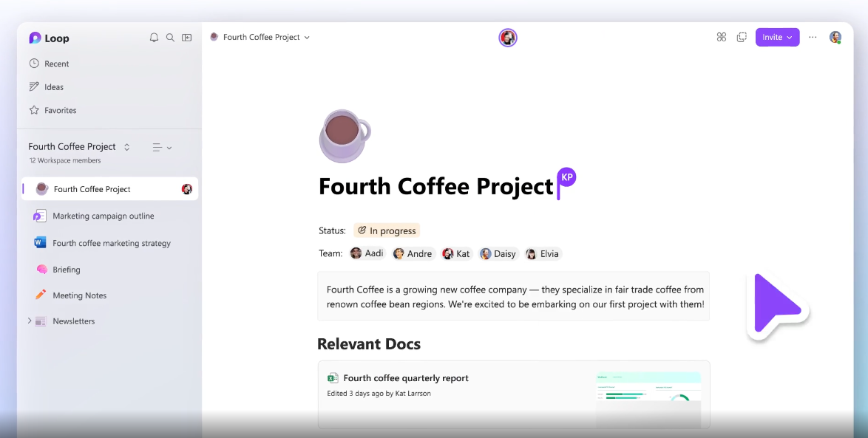Click the Meeting Notes pencil icon
Image resolution: width=868 pixels, height=438 pixels.
[x=41, y=295]
